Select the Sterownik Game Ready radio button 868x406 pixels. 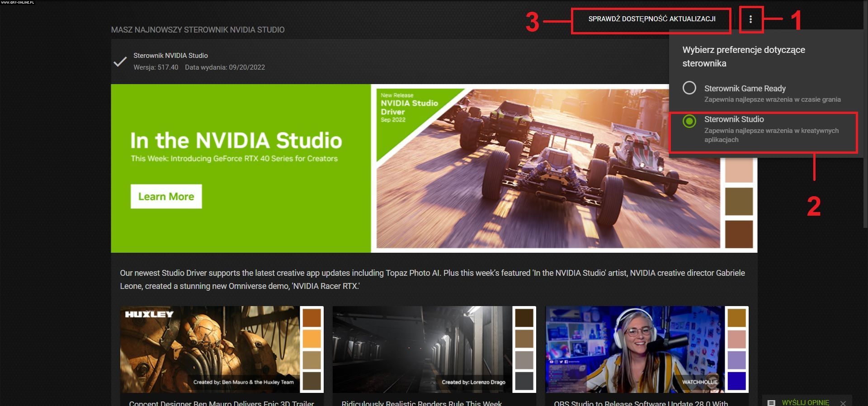click(689, 88)
